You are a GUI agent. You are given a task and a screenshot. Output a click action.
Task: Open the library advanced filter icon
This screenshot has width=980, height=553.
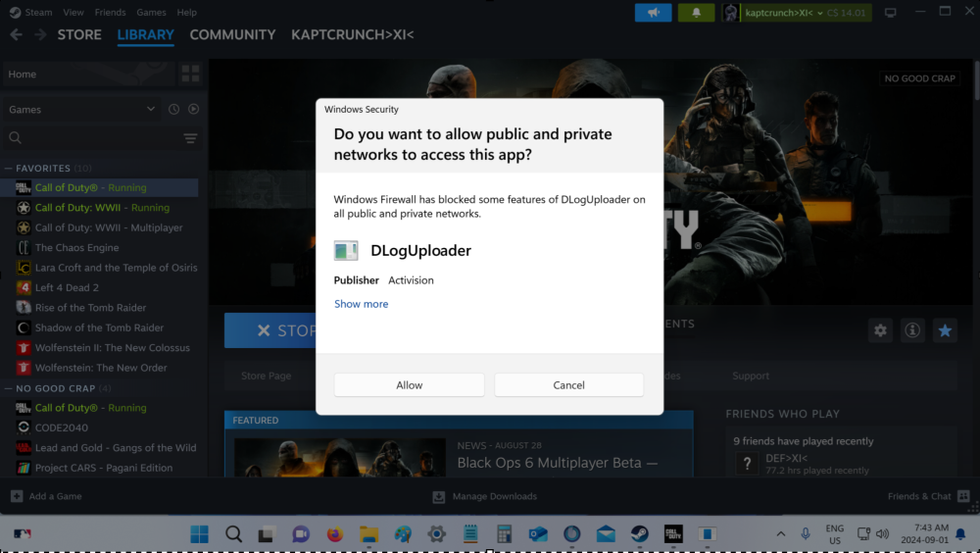coord(190,138)
